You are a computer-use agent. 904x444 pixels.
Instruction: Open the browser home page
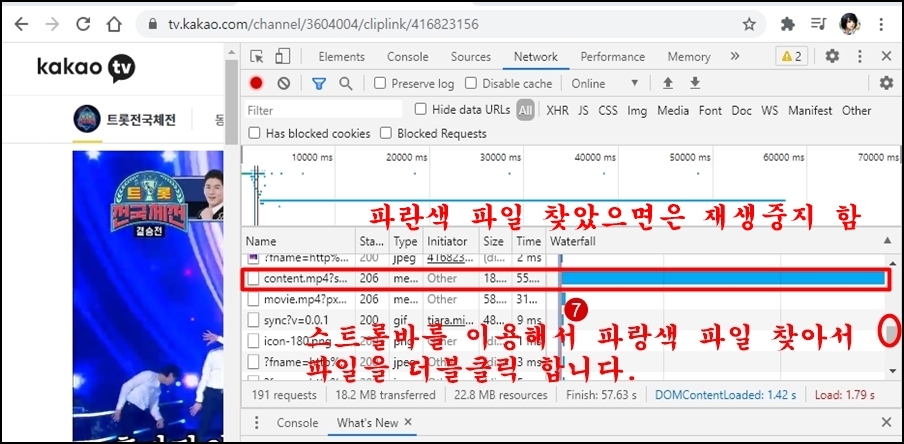tap(114, 24)
